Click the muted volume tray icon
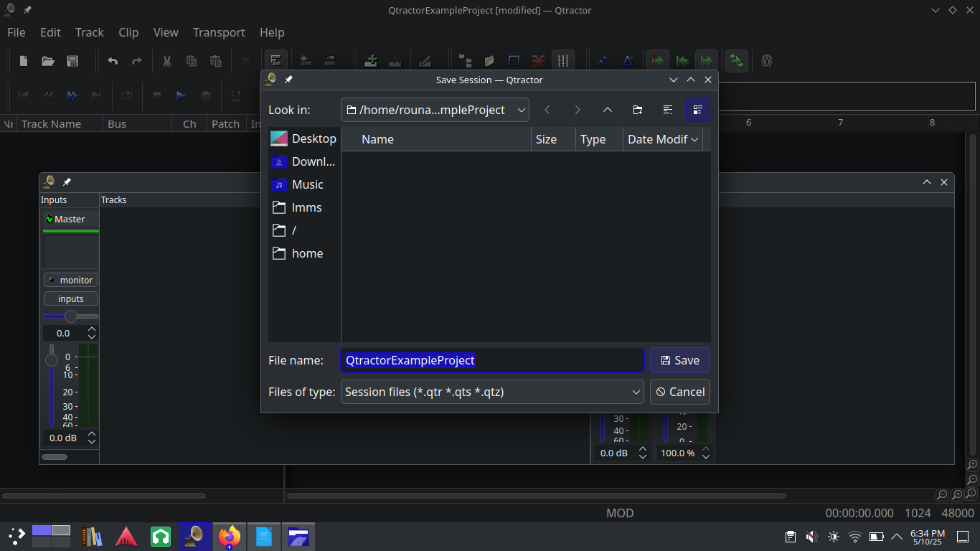 (x=812, y=536)
